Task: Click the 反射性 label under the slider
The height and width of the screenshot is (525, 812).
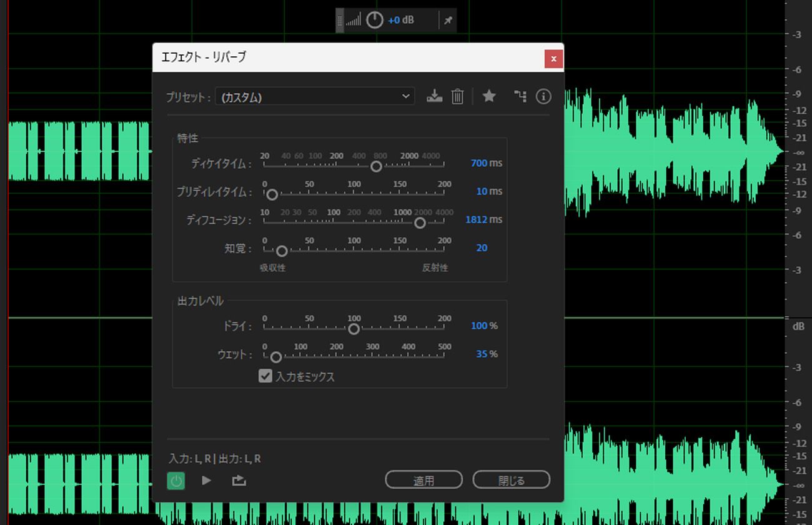Action: point(435,267)
